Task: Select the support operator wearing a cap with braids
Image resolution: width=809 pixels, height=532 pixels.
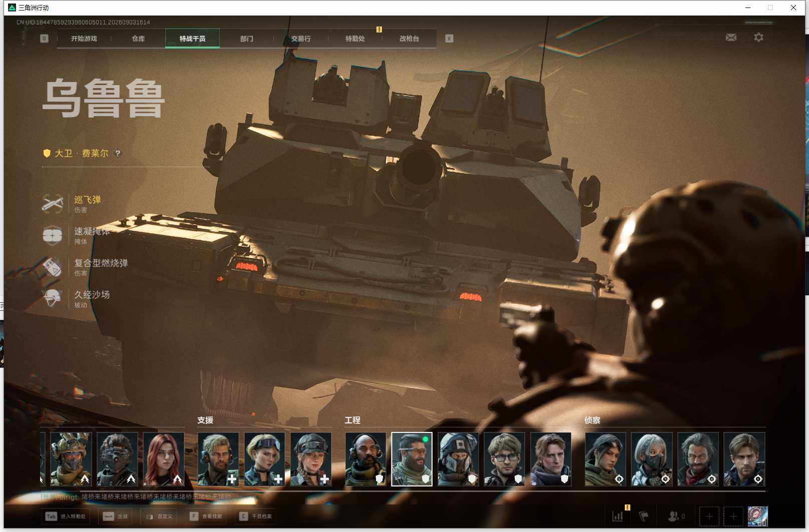Action: (x=311, y=459)
